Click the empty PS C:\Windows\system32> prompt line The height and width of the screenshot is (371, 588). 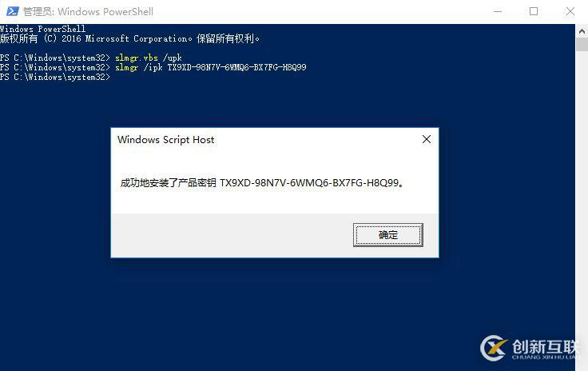pos(55,78)
